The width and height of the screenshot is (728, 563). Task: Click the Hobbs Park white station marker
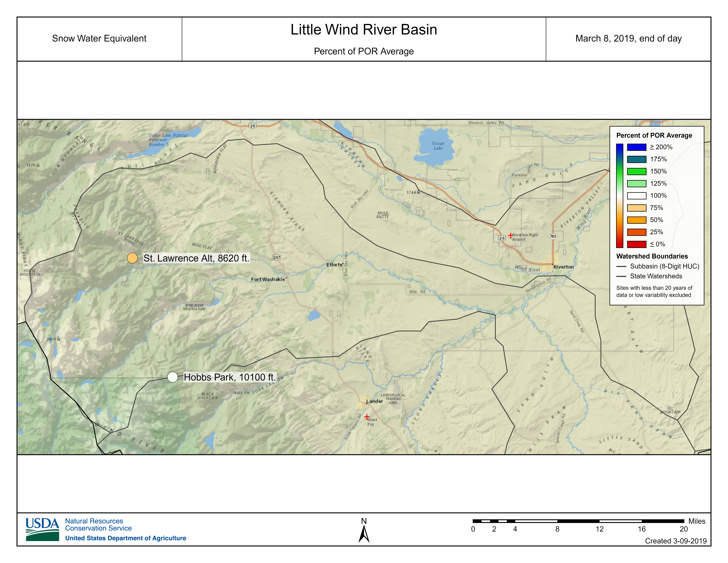(x=172, y=377)
